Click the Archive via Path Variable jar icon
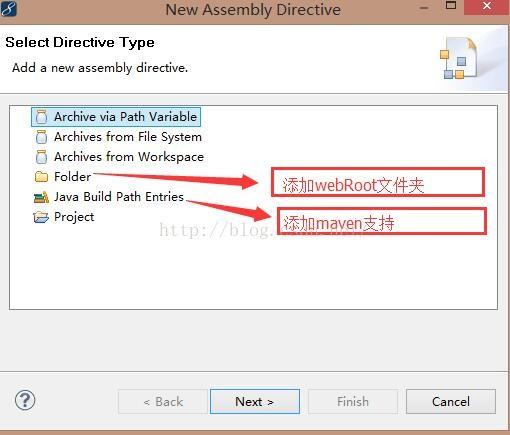Screen dimensions: 510x435 tap(41, 117)
